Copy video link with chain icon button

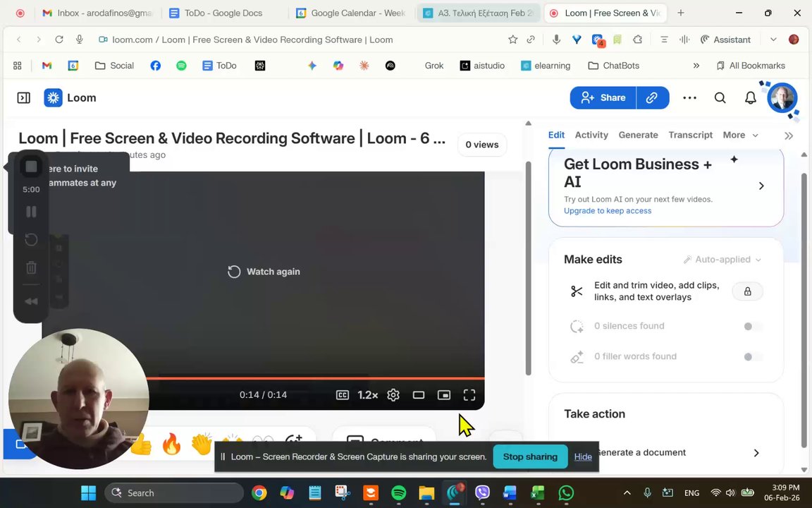(x=652, y=97)
